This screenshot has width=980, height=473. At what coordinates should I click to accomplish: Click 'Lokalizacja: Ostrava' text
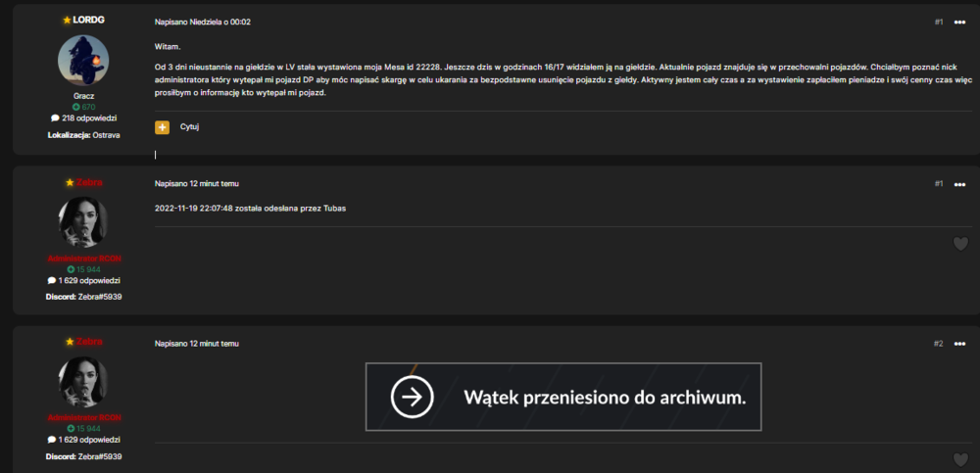tap(83, 135)
